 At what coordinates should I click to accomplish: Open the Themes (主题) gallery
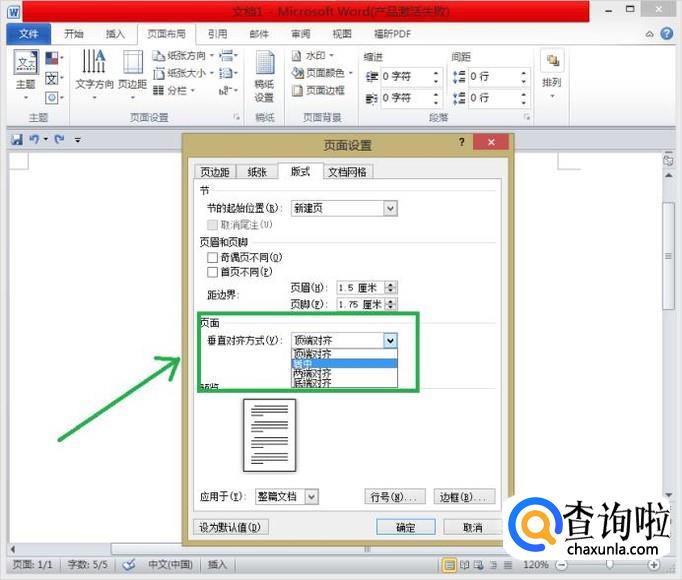coord(26,73)
